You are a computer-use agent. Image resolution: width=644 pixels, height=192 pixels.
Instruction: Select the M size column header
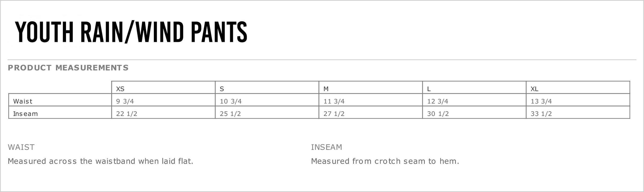tap(326, 89)
